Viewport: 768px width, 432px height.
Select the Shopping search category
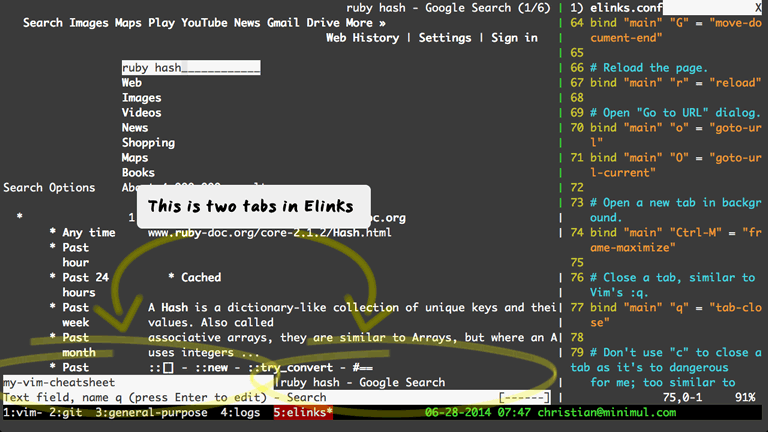148,143
